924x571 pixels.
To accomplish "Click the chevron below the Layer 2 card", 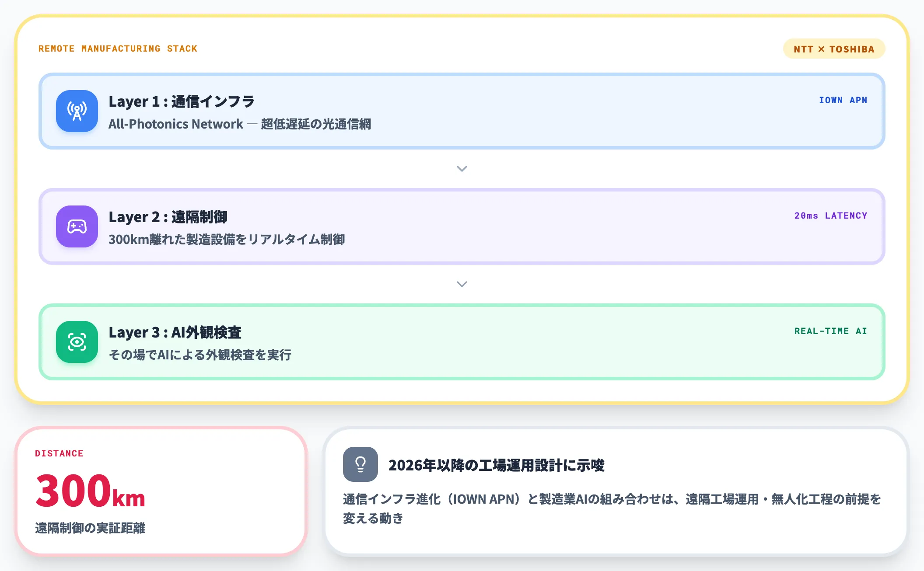I will [462, 284].
